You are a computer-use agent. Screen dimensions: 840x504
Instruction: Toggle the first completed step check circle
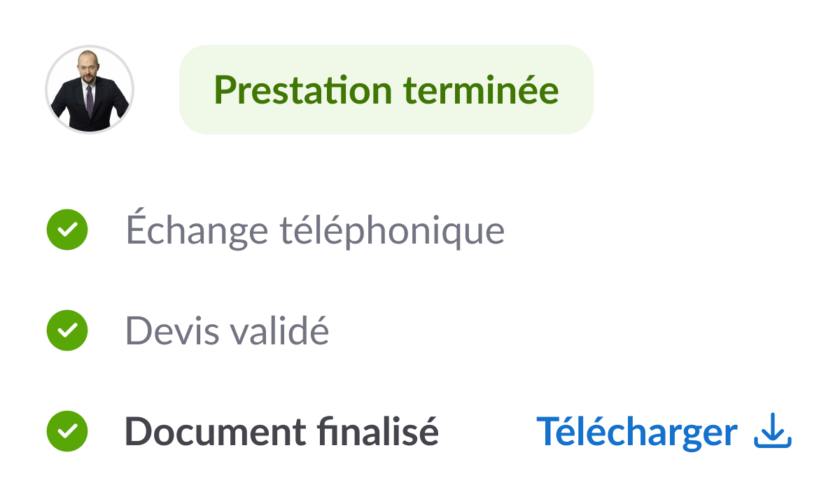(67, 230)
